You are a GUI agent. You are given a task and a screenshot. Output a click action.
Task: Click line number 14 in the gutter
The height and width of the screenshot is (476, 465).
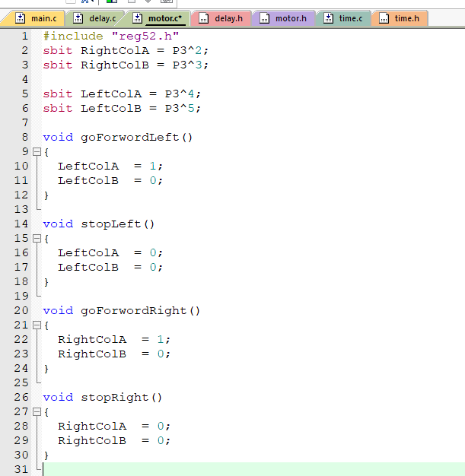coord(21,224)
